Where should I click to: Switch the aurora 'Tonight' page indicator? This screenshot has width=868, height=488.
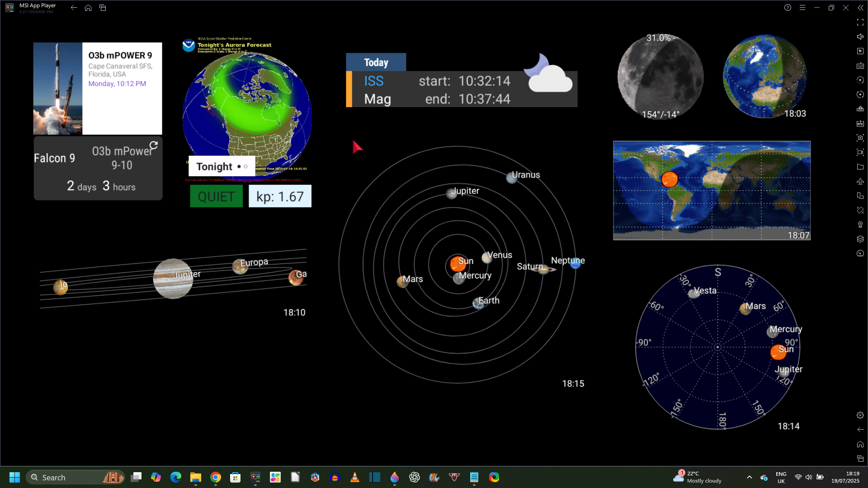(242, 167)
